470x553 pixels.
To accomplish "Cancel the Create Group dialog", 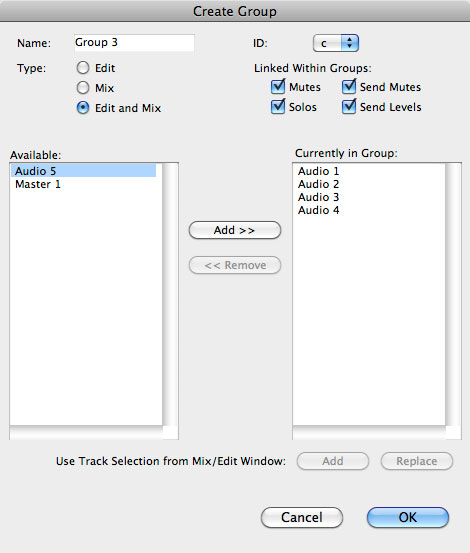I will click(302, 517).
